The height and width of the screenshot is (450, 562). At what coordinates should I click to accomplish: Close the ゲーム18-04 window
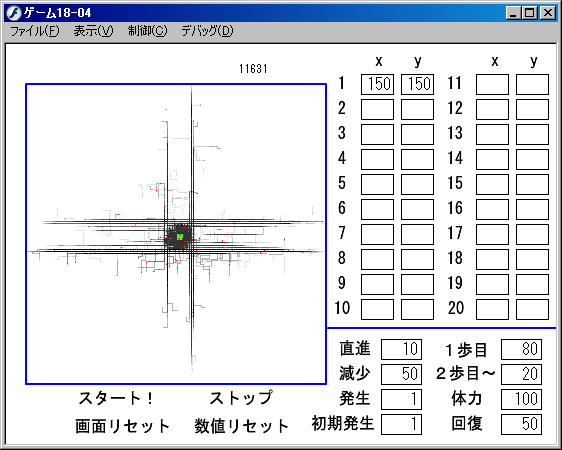pyautogui.click(x=548, y=13)
